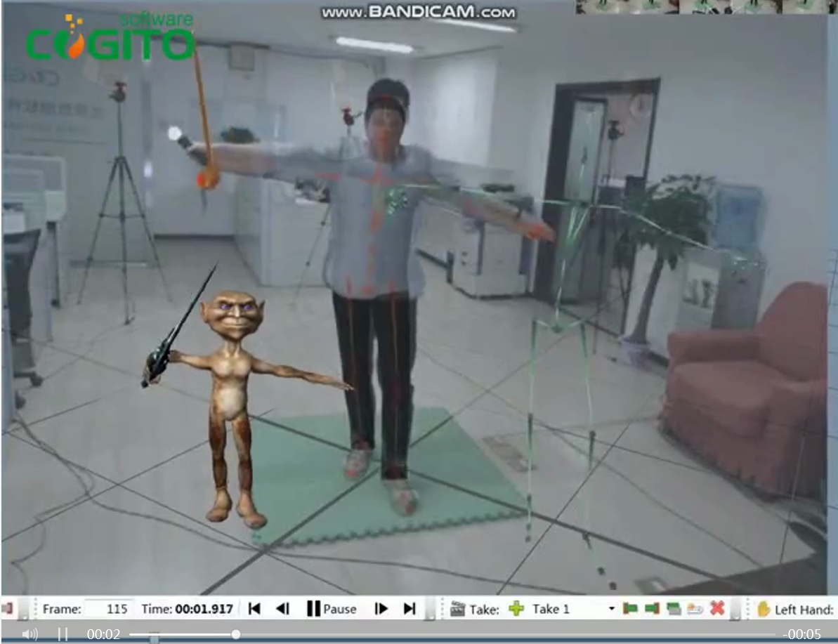Image resolution: width=838 pixels, height=644 pixels.
Task: Click the Time value 00:01.917
Action: [x=204, y=609]
